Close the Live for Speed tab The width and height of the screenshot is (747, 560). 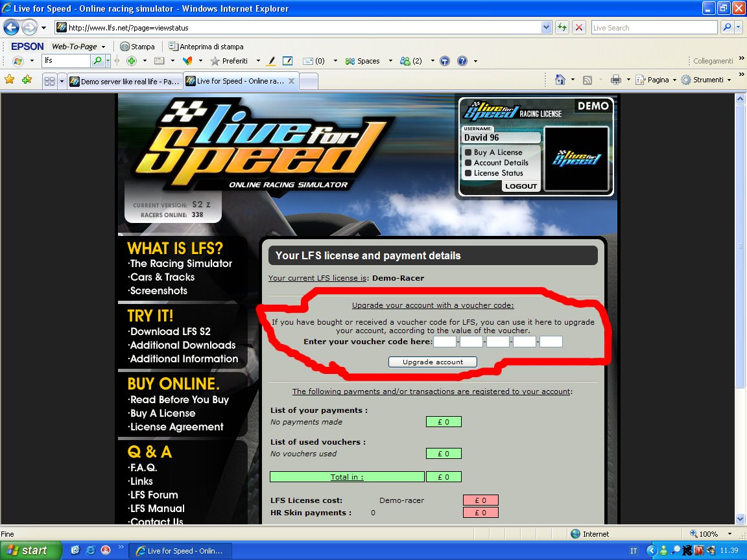(x=291, y=81)
